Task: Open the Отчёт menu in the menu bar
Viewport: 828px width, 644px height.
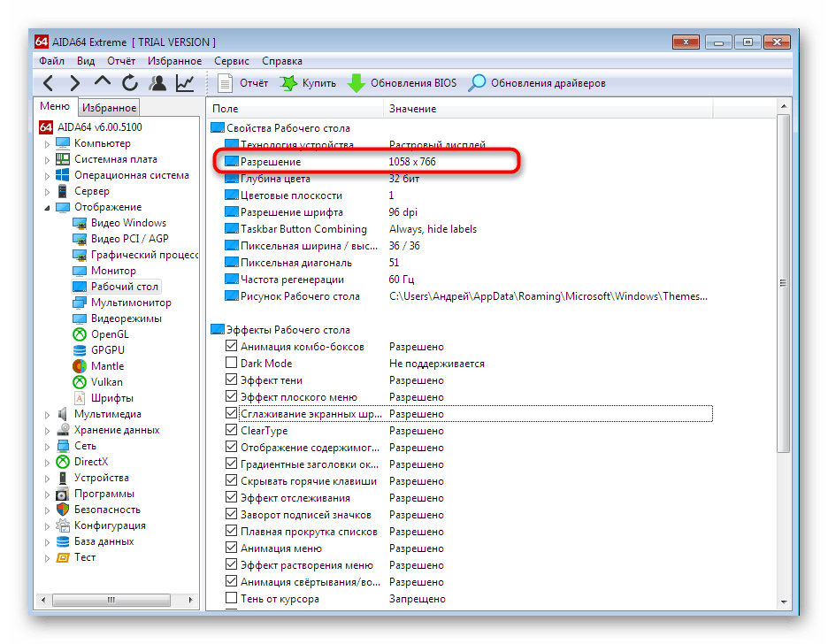Action: coord(121,61)
